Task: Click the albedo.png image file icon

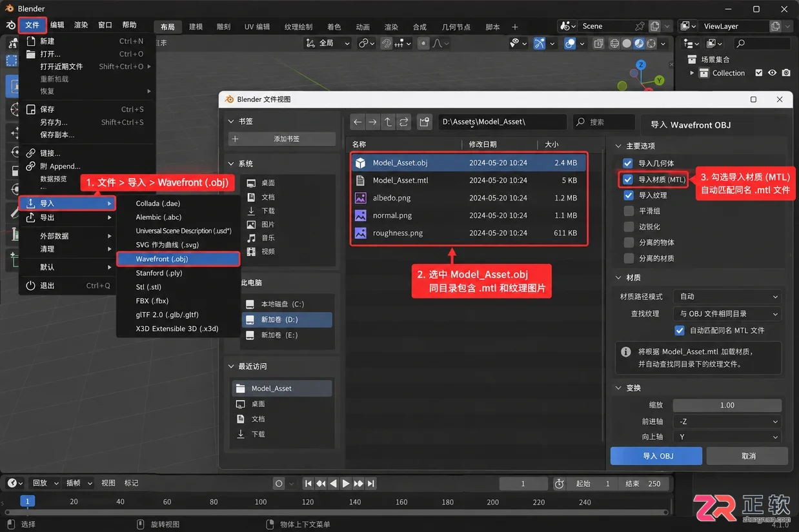Action: (x=361, y=198)
